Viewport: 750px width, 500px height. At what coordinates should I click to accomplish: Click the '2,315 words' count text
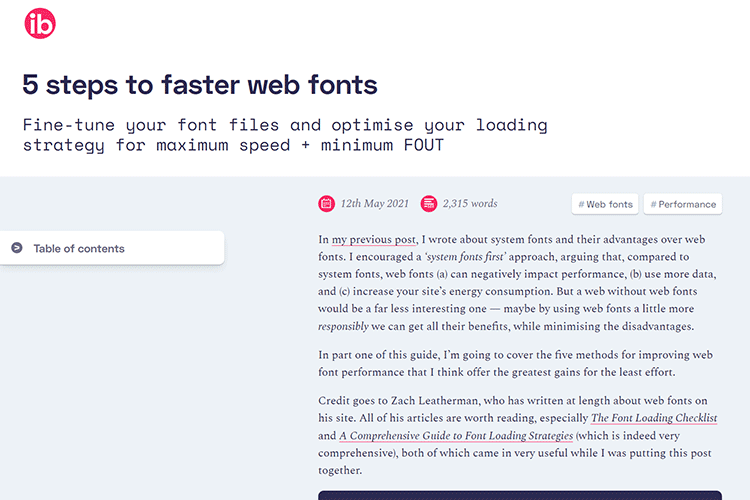(470, 204)
